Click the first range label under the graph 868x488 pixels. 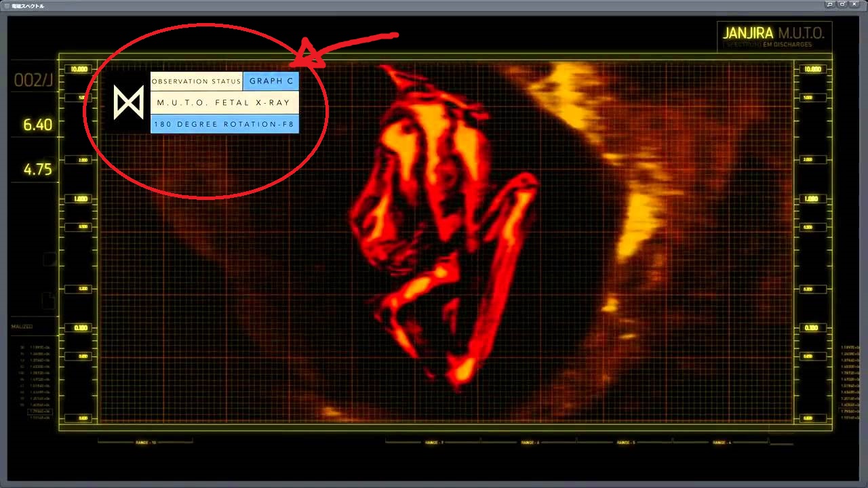pos(145,443)
